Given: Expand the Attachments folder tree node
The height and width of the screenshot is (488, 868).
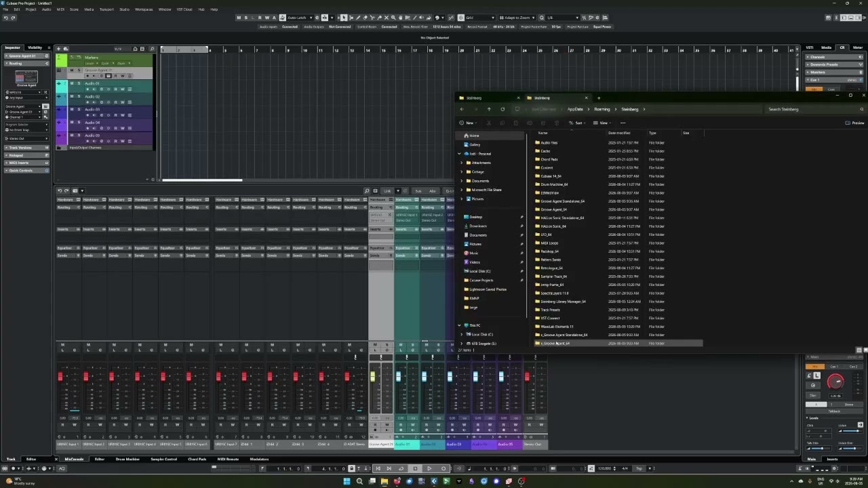Looking at the screenshot, I should pyautogui.click(x=462, y=163).
